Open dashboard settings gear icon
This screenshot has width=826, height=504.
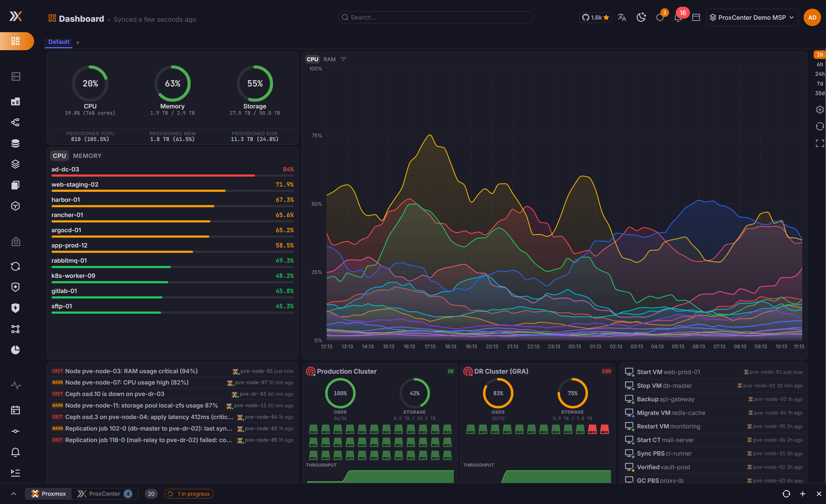pyautogui.click(x=820, y=109)
